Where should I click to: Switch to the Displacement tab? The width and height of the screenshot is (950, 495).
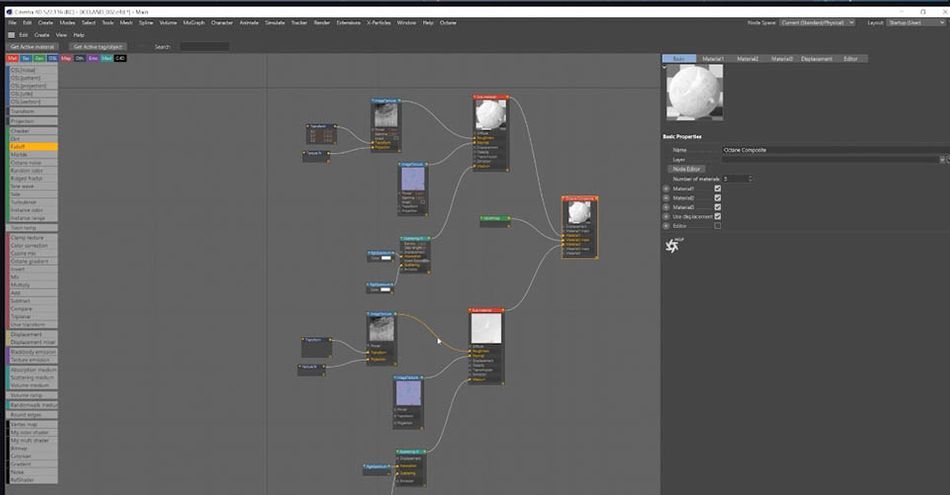[x=815, y=59]
